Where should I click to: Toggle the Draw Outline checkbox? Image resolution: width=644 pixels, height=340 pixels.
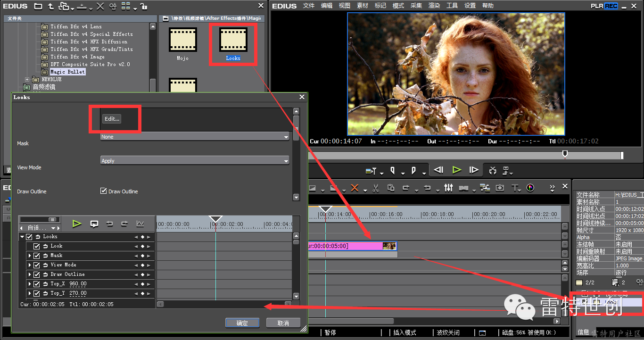pyautogui.click(x=104, y=191)
